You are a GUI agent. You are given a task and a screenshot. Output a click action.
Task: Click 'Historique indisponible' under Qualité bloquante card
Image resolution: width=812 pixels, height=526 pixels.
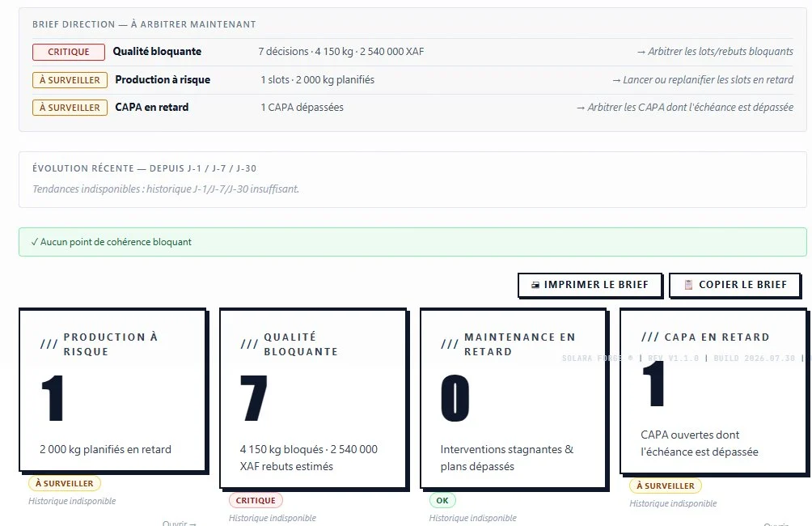pyautogui.click(x=273, y=518)
